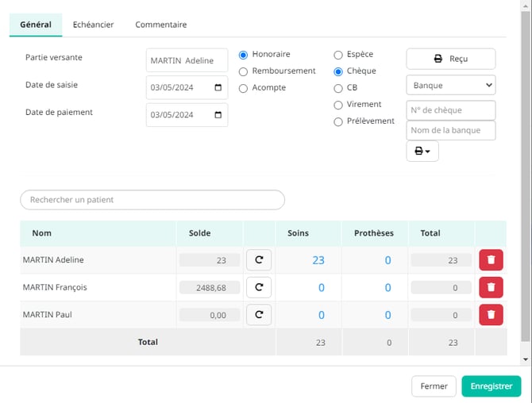Image resolution: width=532 pixels, height=403 pixels.
Task: Choose Virement as payment method
Action: (338, 105)
